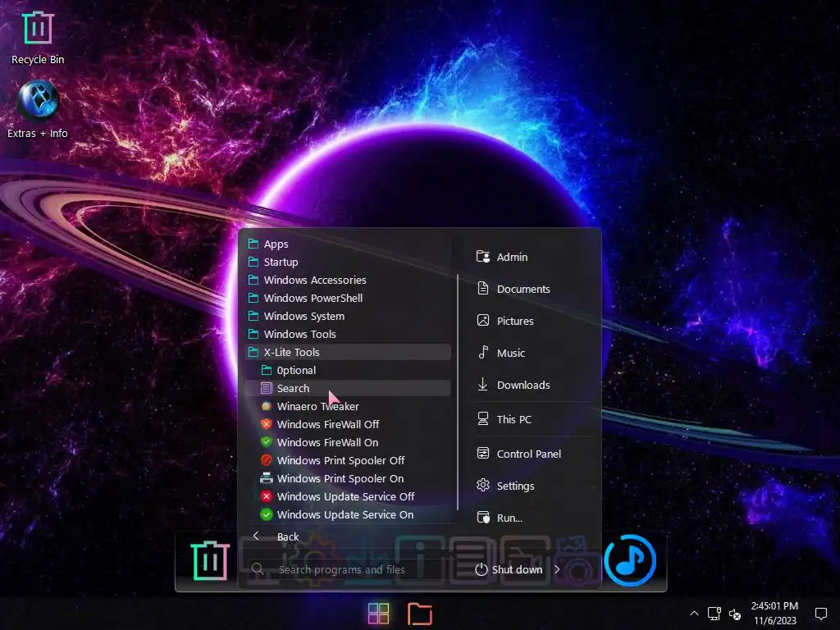
Task: Open Settings from start menu
Action: 534,486
